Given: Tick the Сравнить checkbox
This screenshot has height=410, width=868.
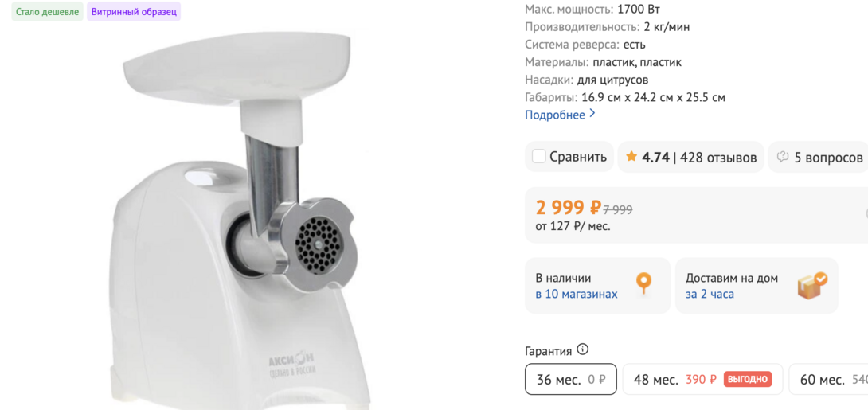Looking at the screenshot, I should coord(538,157).
